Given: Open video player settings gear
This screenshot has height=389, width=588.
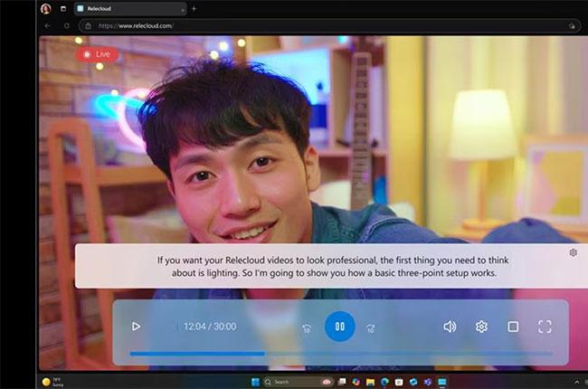Looking at the screenshot, I should (481, 327).
